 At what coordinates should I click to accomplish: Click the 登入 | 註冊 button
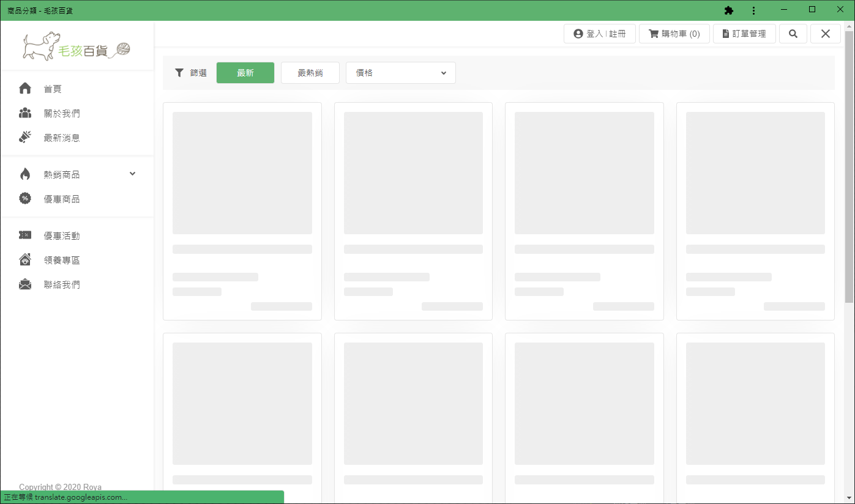click(x=600, y=34)
